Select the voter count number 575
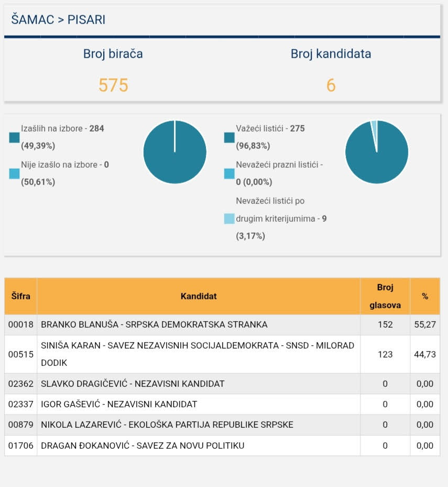Viewport: 448px width, 487px height. (113, 85)
